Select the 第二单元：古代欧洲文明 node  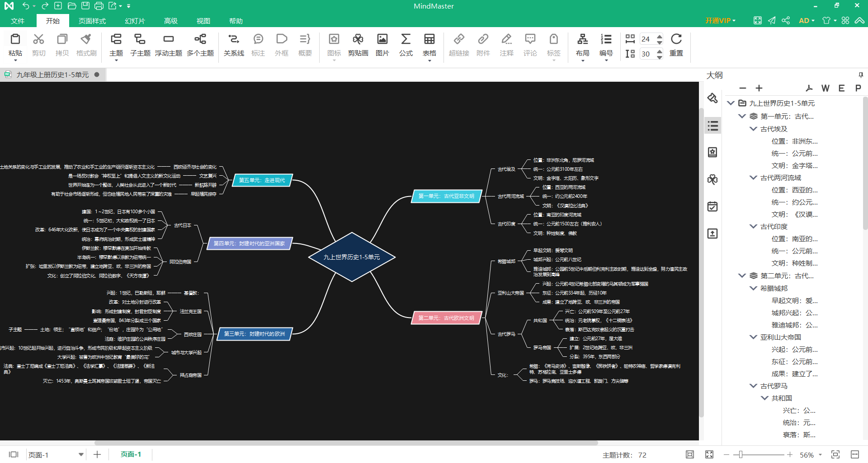tap(446, 318)
